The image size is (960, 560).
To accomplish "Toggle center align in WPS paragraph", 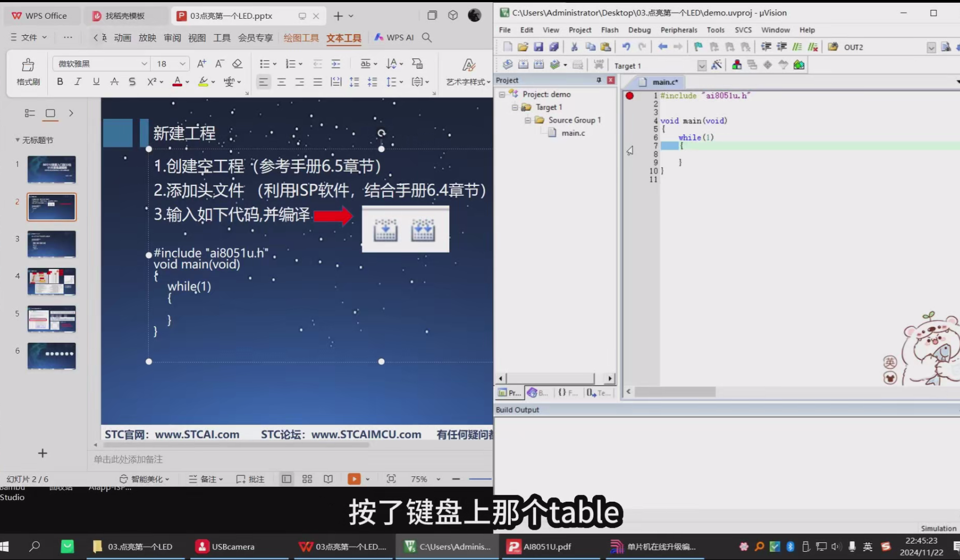I will [x=281, y=82].
